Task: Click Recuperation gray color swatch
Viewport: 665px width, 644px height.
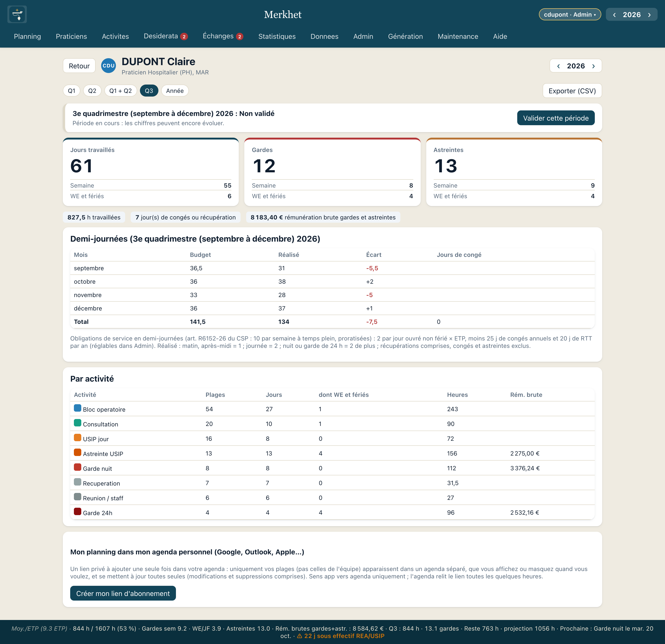Action: (77, 482)
